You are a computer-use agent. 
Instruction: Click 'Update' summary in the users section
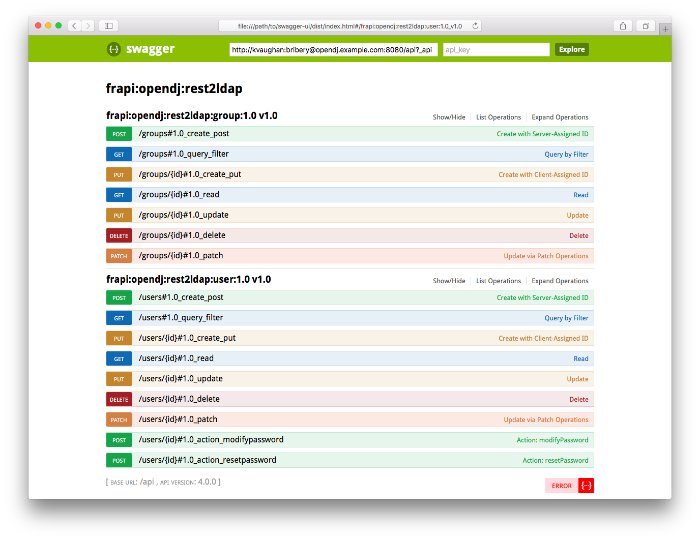coord(577,379)
